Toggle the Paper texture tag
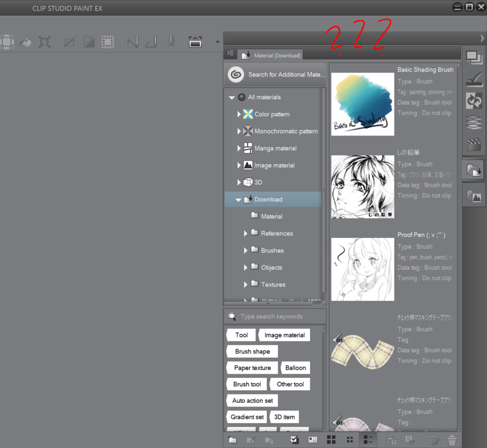Screen dimensions: 487x448 (x=252, y=368)
